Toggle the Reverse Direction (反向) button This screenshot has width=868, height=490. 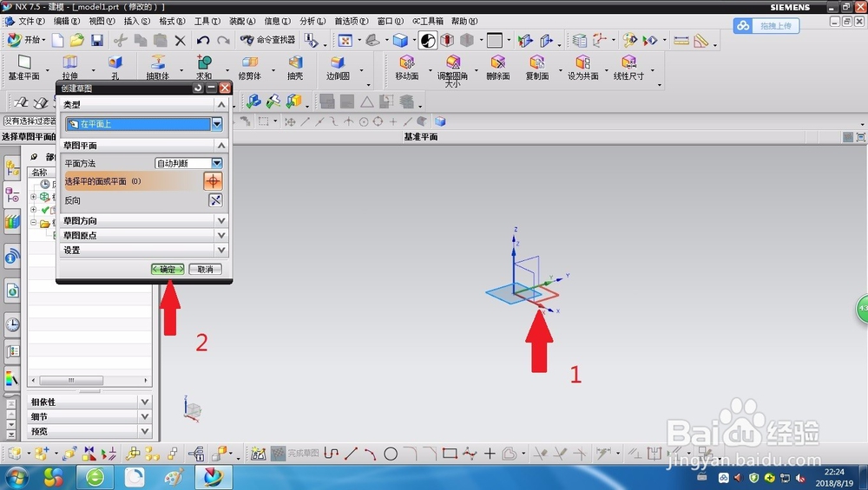pos(215,200)
